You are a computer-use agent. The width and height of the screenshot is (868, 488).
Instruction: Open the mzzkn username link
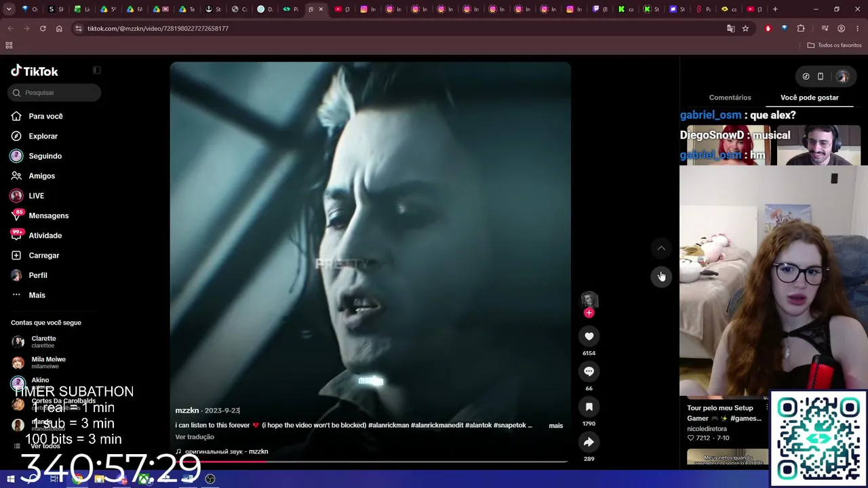187,411
